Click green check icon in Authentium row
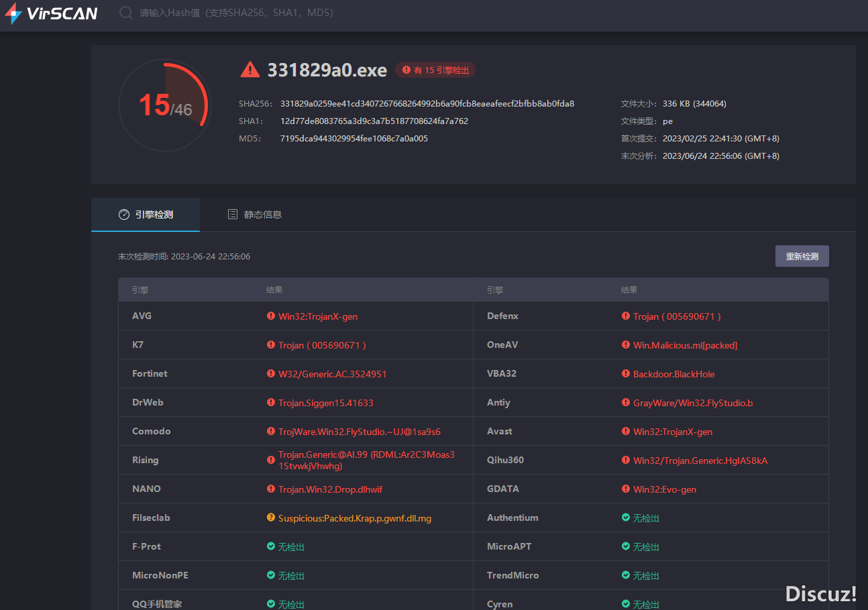Image resolution: width=868 pixels, height=610 pixels. coord(626,517)
